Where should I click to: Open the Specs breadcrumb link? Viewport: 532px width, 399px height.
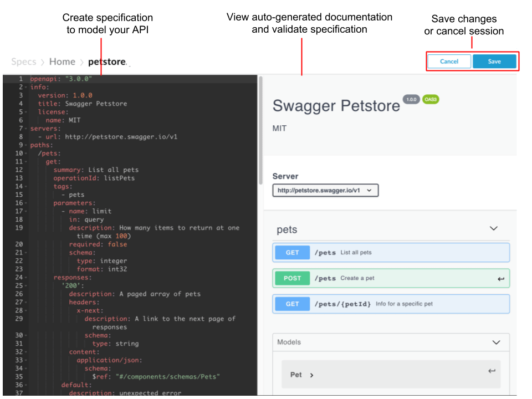click(x=24, y=62)
